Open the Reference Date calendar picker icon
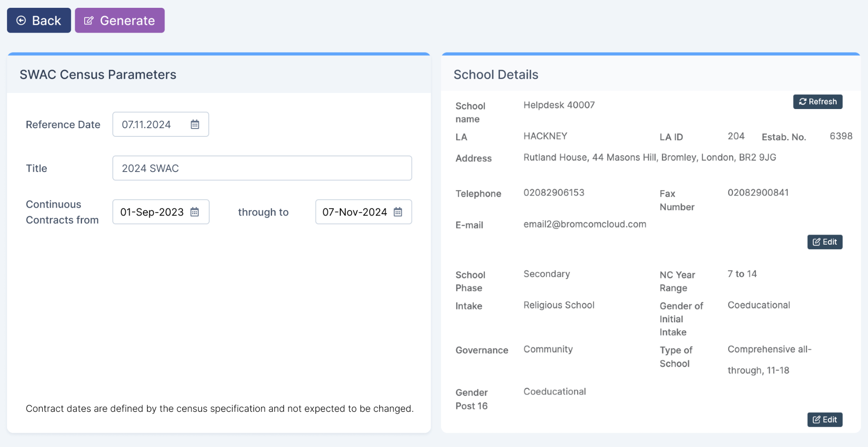This screenshot has width=868, height=447. pos(195,125)
